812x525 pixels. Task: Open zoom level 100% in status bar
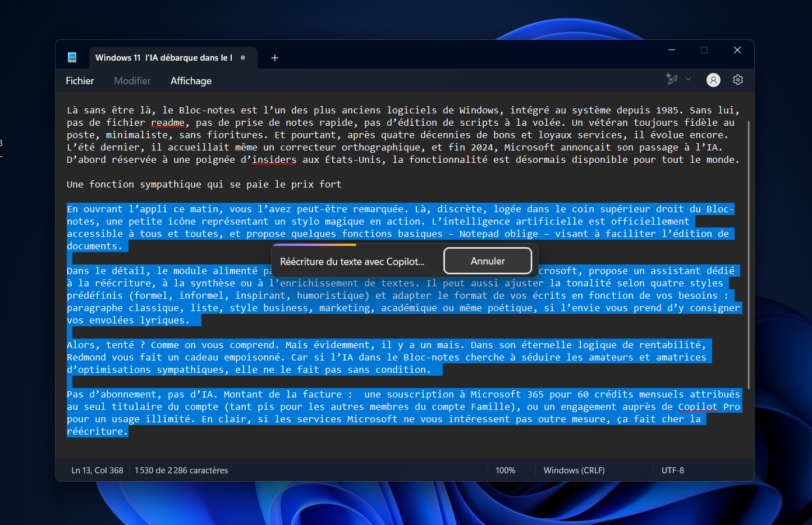click(505, 471)
